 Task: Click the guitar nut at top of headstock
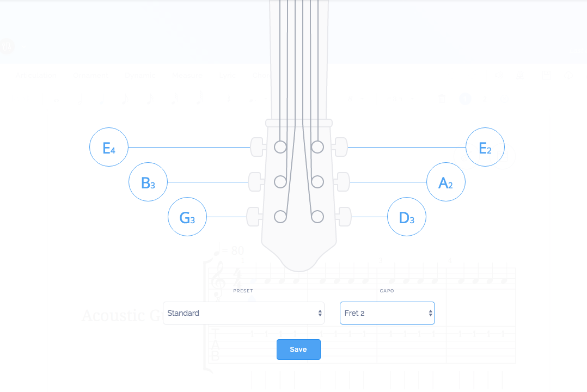pos(299,123)
